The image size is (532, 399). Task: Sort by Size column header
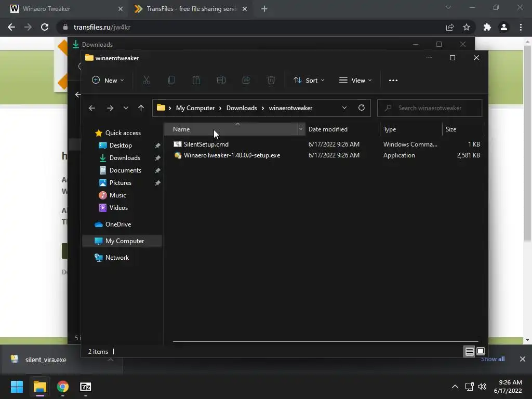(463, 129)
